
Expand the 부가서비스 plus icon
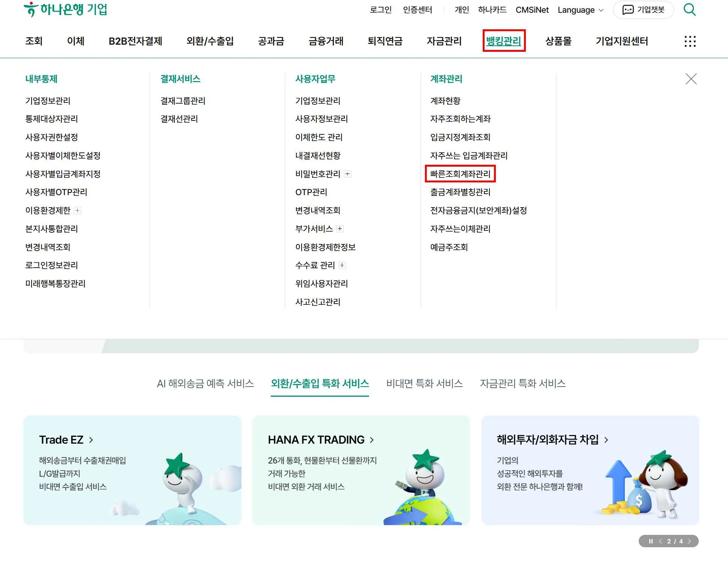point(340,229)
